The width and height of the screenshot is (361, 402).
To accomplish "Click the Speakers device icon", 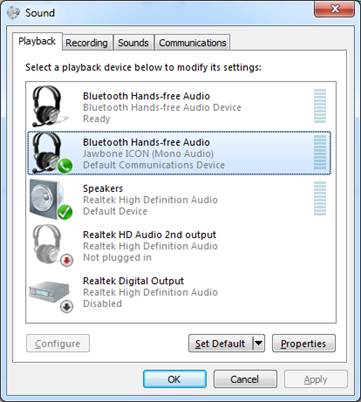I will (50, 199).
